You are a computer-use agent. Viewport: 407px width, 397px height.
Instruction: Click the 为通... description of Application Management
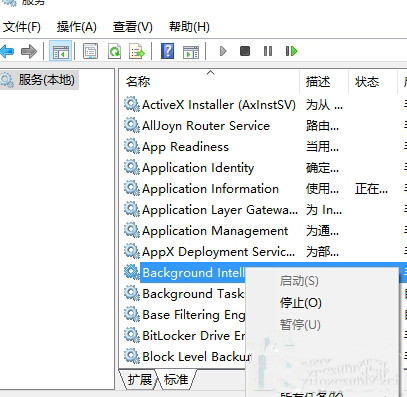322,231
